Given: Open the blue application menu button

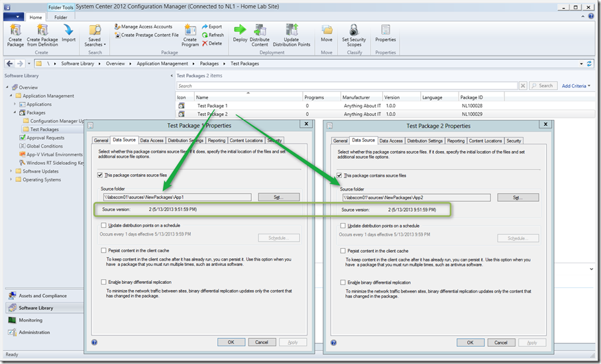Looking at the screenshot, I should point(13,17).
